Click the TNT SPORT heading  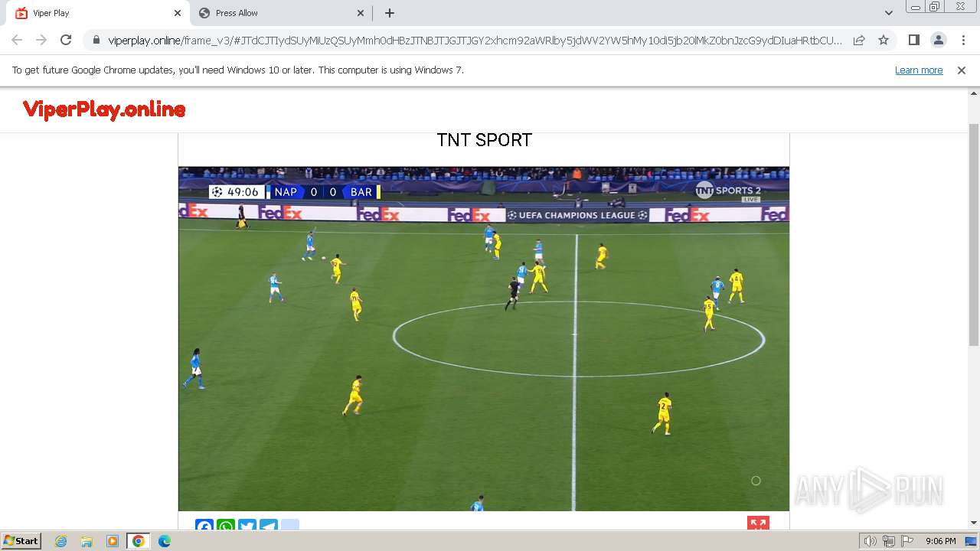point(484,140)
